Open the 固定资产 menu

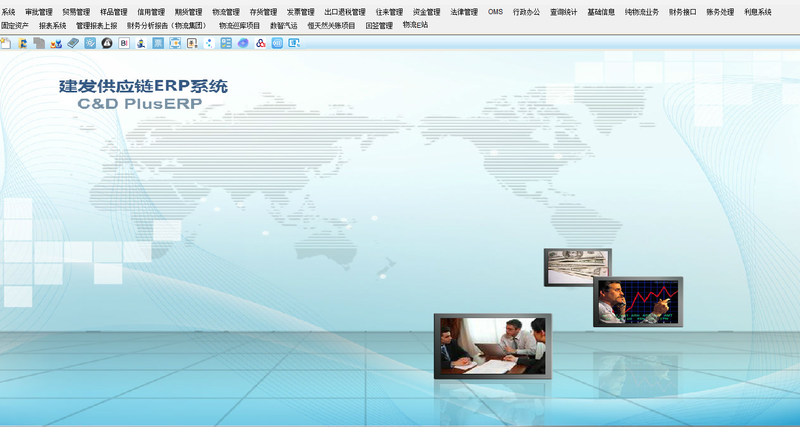(x=15, y=26)
